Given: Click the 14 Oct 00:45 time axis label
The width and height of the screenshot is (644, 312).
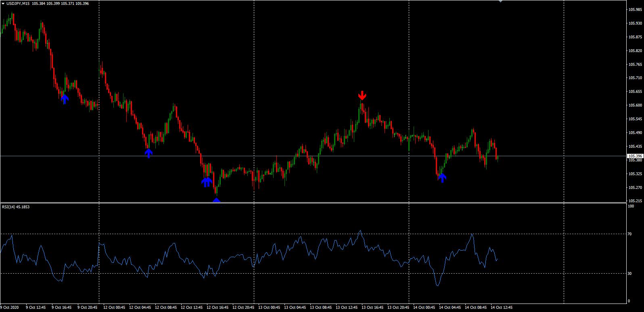Looking at the screenshot, I should tap(424, 308).
